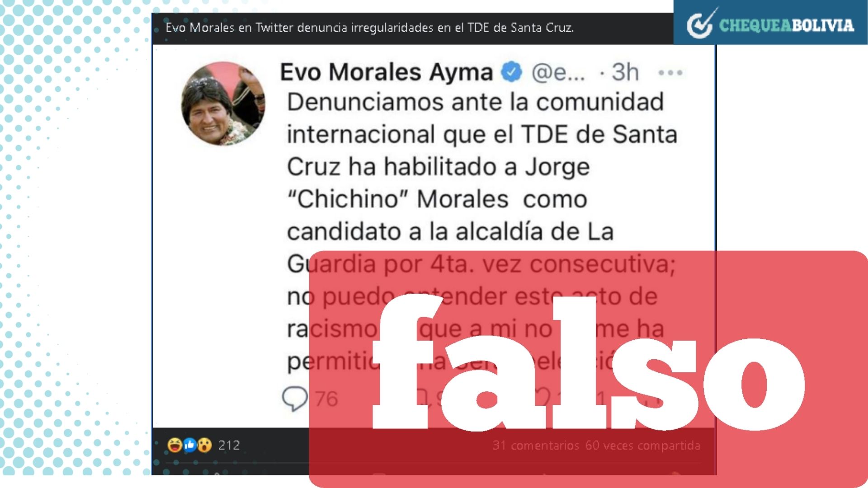The image size is (868, 488).
Task: Open the 60 veces compartida link
Action: pyautogui.click(x=643, y=446)
